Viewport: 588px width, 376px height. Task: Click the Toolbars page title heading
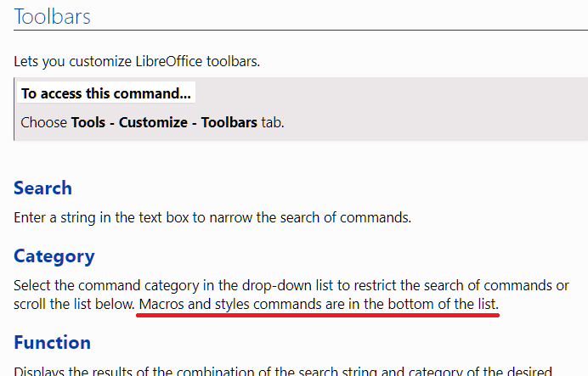[52, 16]
